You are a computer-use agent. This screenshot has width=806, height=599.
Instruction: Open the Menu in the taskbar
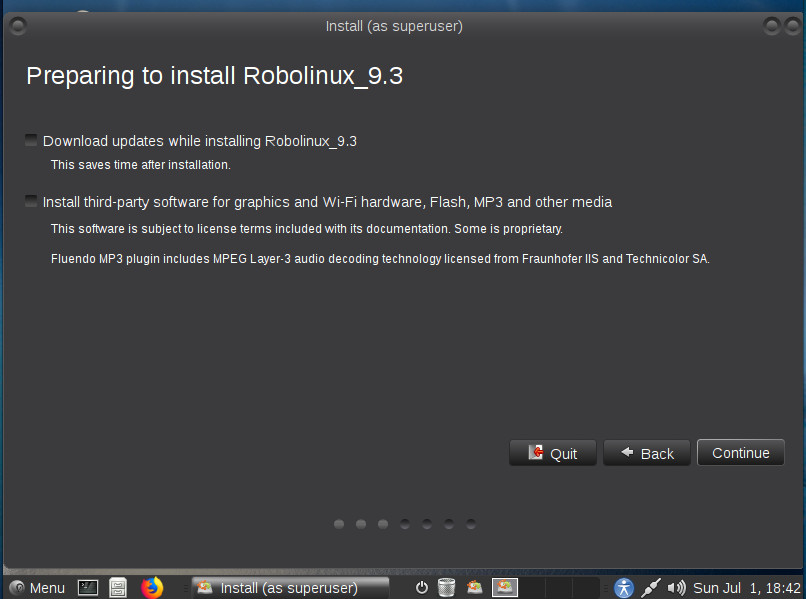click(38, 588)
